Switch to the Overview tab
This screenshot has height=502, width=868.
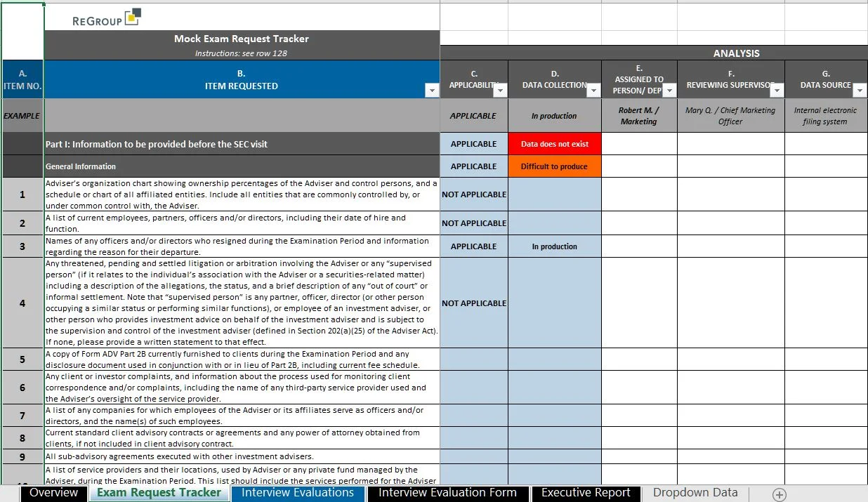tap(53, 493)
